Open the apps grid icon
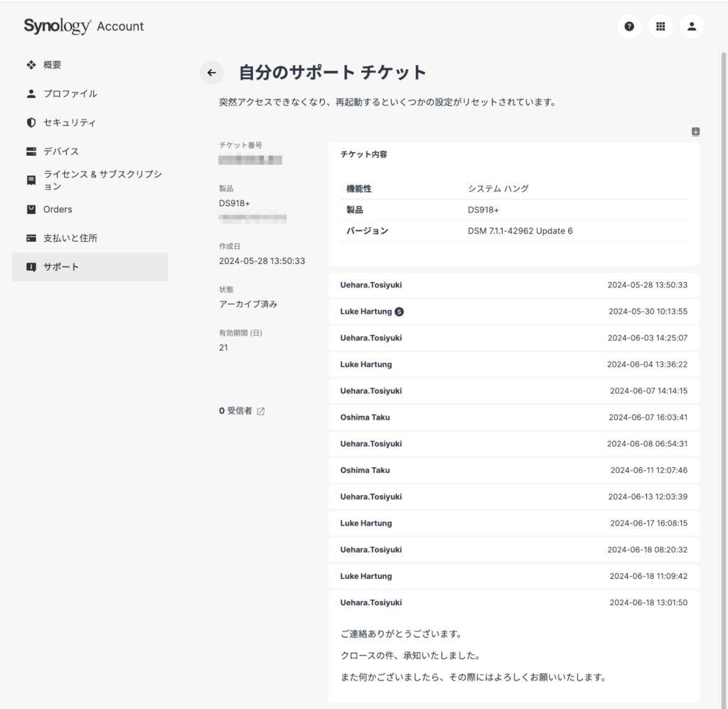 [660, 26]
